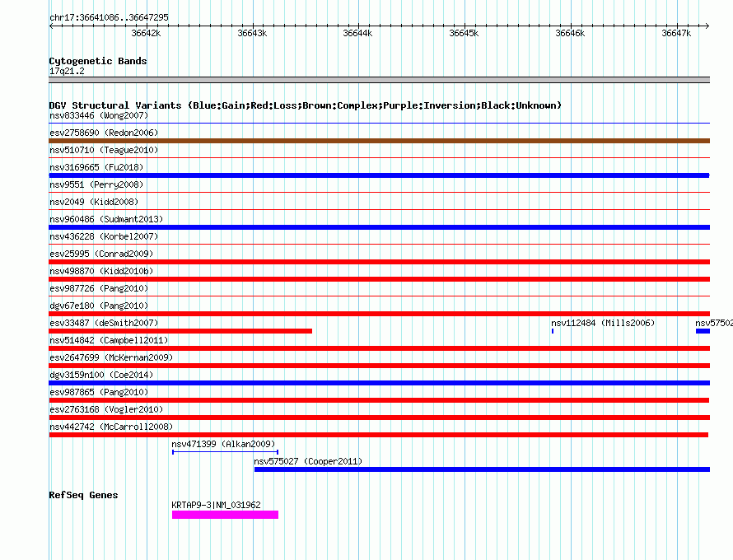Image resolution: width=733 pixels, height=560 pixels.
Task: Select the tiny blue nsv112484 marker
Action: point(553,331)
